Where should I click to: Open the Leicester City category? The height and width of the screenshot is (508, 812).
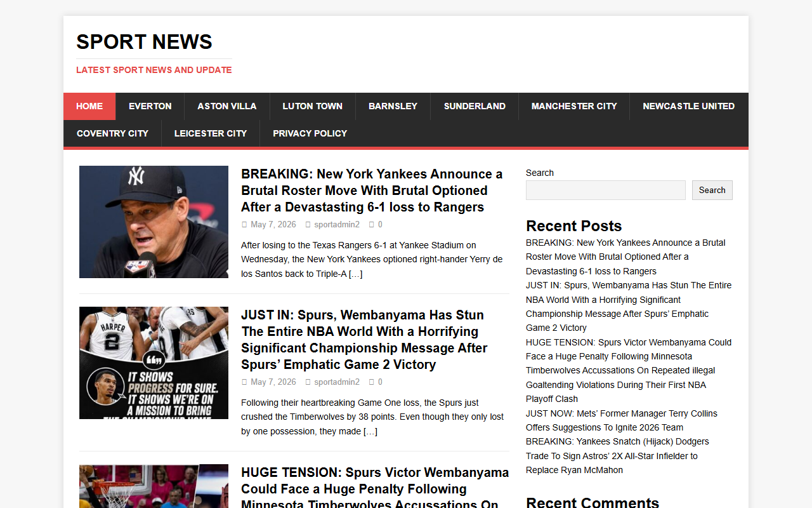click(211, 133)
